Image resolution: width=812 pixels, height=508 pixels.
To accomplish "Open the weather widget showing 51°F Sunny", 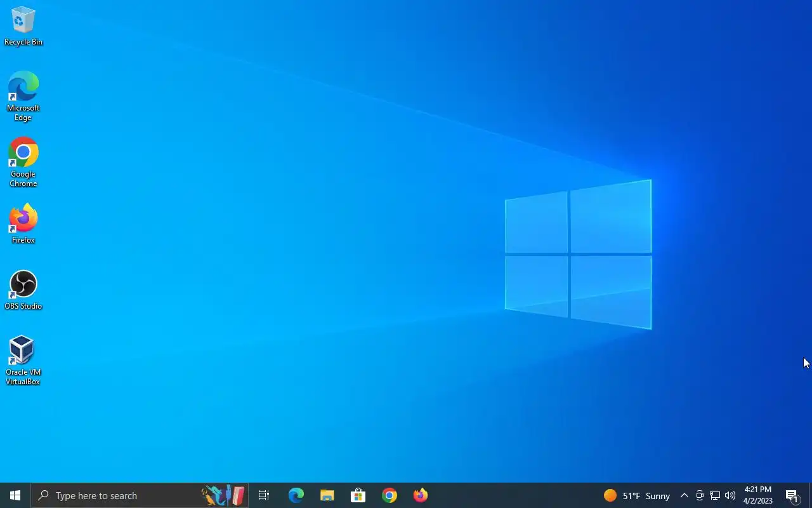I will click(637, 495).
